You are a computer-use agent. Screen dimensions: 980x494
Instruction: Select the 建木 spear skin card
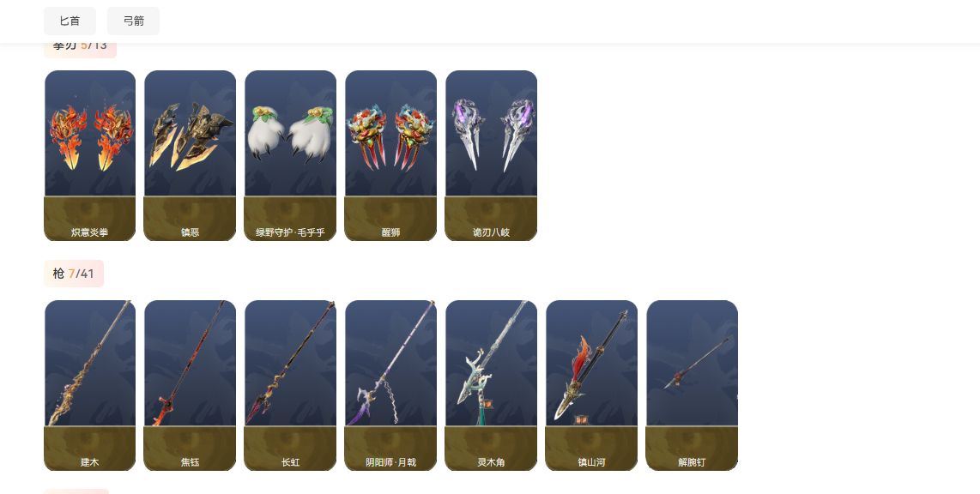click(x=90, y=385)
